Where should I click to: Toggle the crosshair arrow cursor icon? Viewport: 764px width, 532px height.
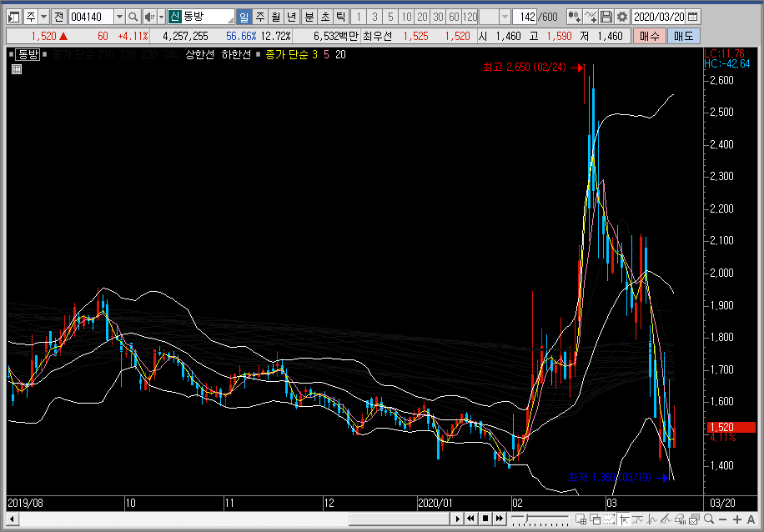[x=624, y=519]
